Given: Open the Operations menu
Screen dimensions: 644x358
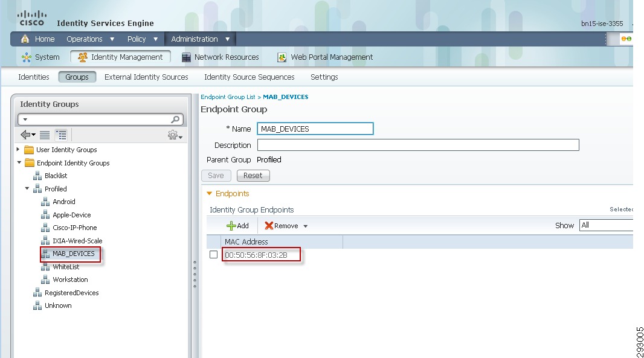Looking at the screenshot, I should click(90, 39).
